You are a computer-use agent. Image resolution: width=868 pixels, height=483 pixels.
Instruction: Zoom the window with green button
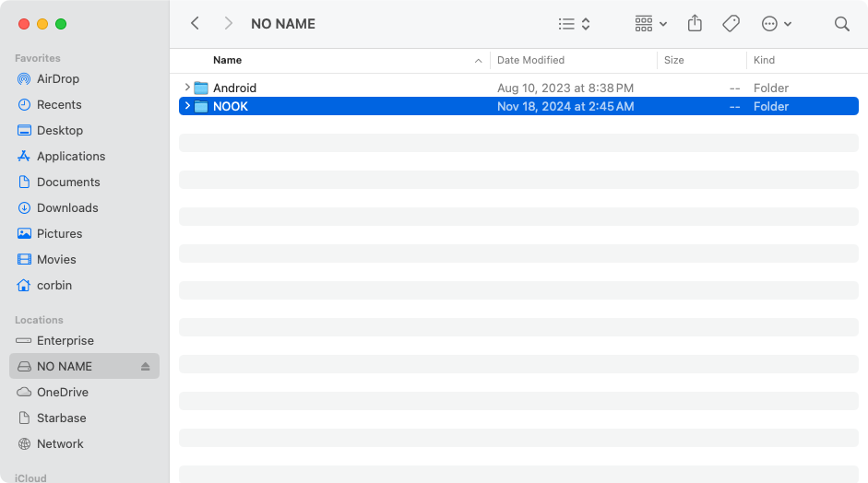61,24
